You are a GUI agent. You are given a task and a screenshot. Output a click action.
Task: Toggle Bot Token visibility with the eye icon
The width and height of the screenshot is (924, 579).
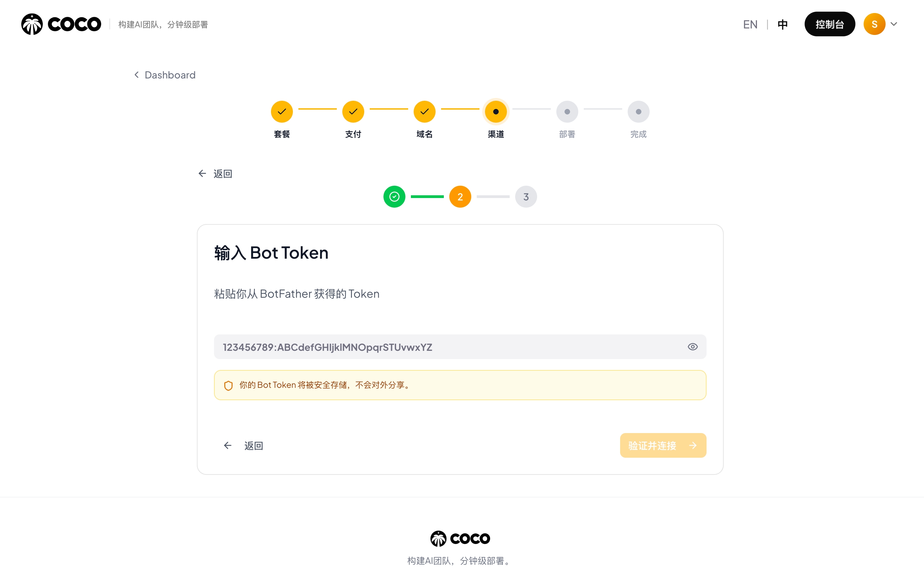tap(692, 347)
